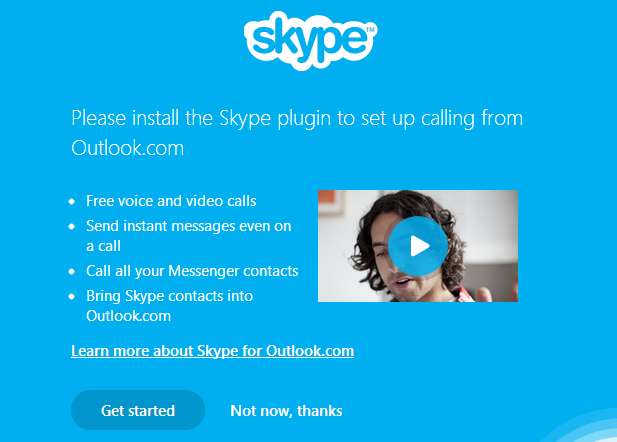Select Bring Skype contacts into item
617x442 pixels.
(x=170, y=296)
